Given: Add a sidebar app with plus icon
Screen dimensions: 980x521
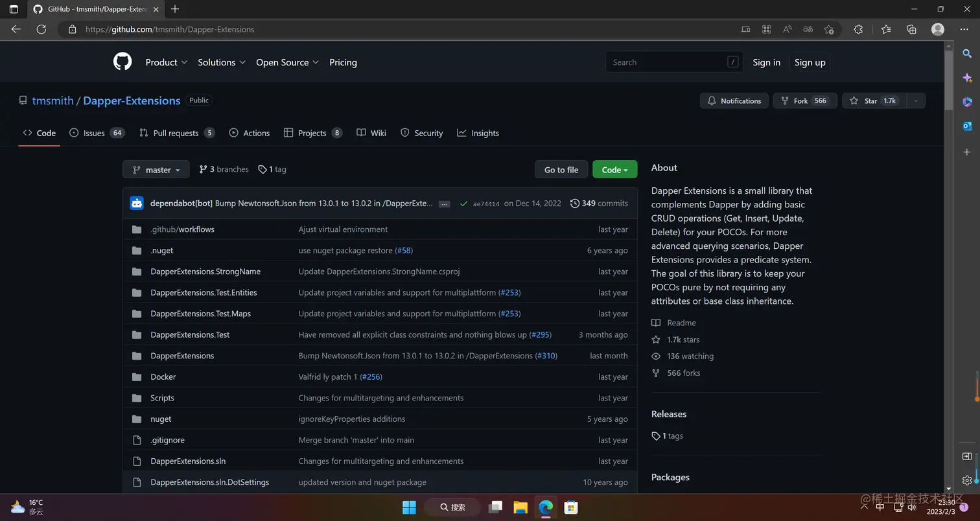Looking at the screenshot, I should coord(967,152).
